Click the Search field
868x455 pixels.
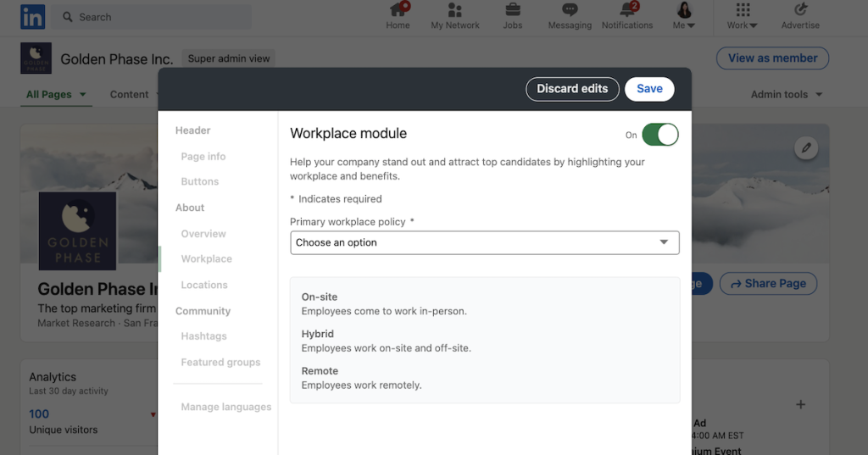point(151,17)
